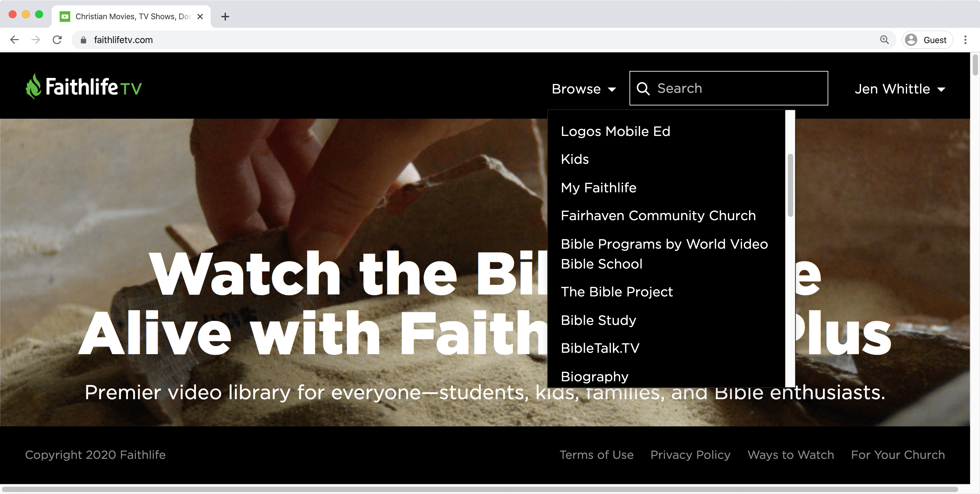Choose My Faithlife menu entry
Image resolution: width=980 pixels, height=494 pixels.
coord(598,188)
